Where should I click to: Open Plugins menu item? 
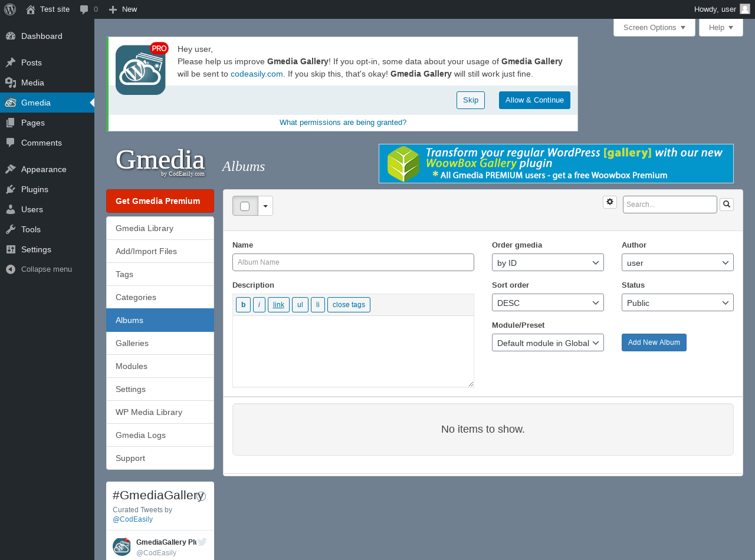click(x=47, y=189)
